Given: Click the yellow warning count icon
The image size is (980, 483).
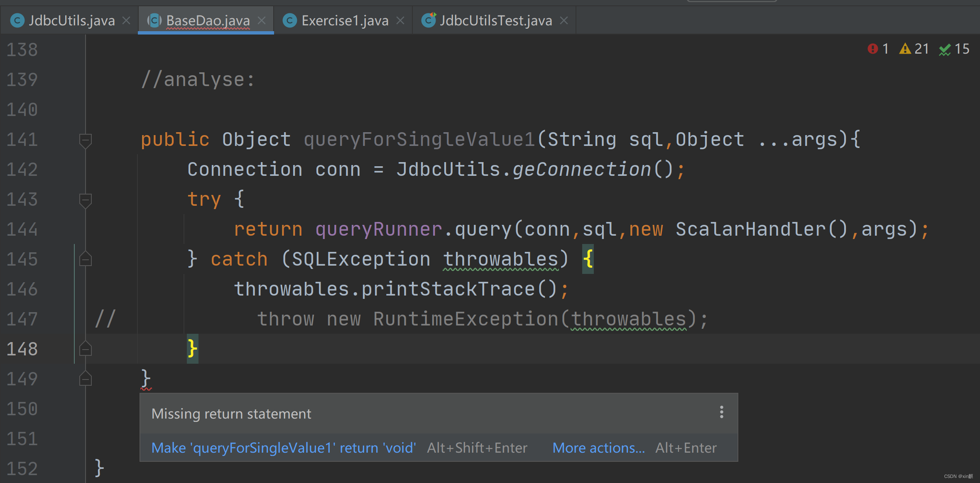Looking at the screenshot, I should tap(905, 49).
